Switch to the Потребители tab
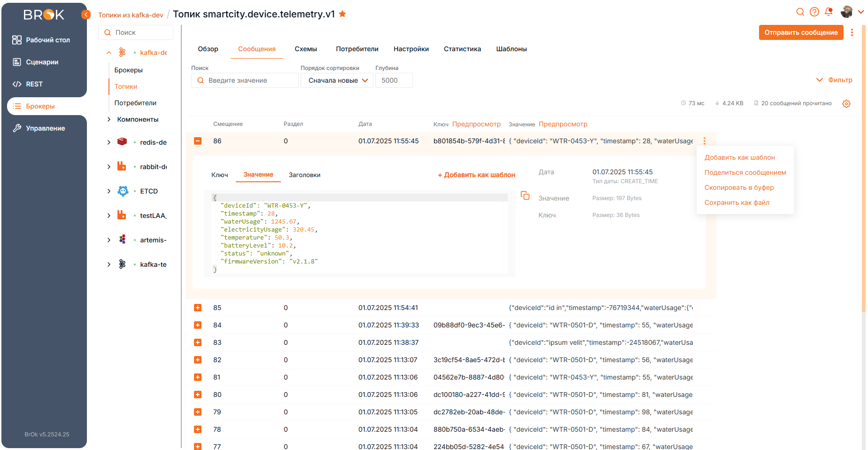This screenshot has height=450, width=868. [357, 49]
